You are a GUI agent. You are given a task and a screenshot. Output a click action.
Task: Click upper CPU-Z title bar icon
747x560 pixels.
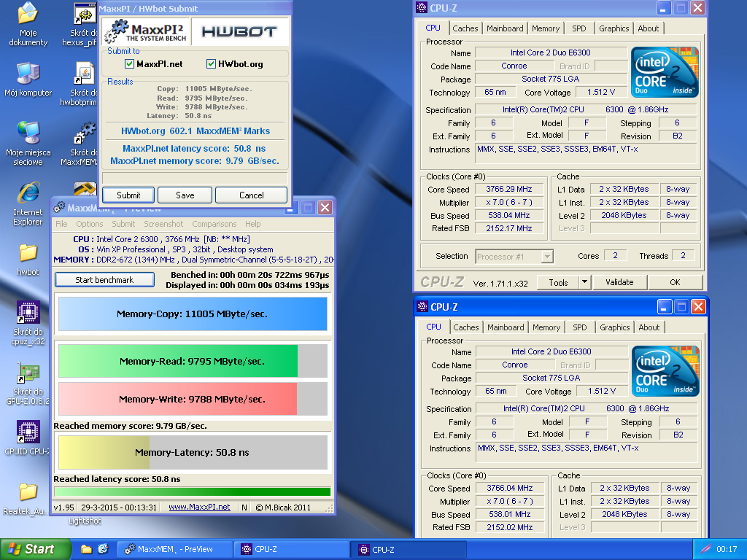(422, 7)
